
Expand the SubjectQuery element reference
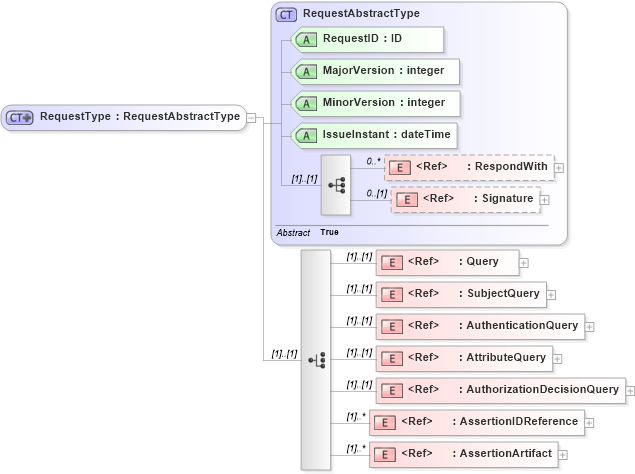(x=551, y=295)
